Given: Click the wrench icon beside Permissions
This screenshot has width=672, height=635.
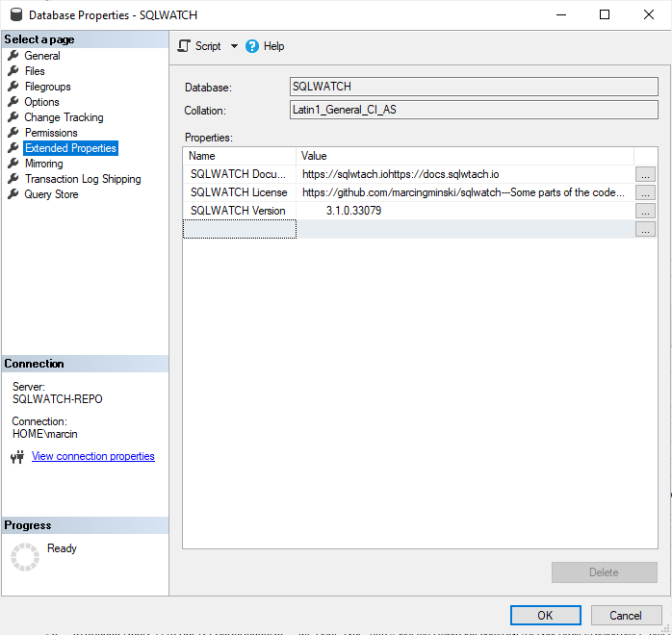Looking at the screenshot, I should click(x=13, y=133).
